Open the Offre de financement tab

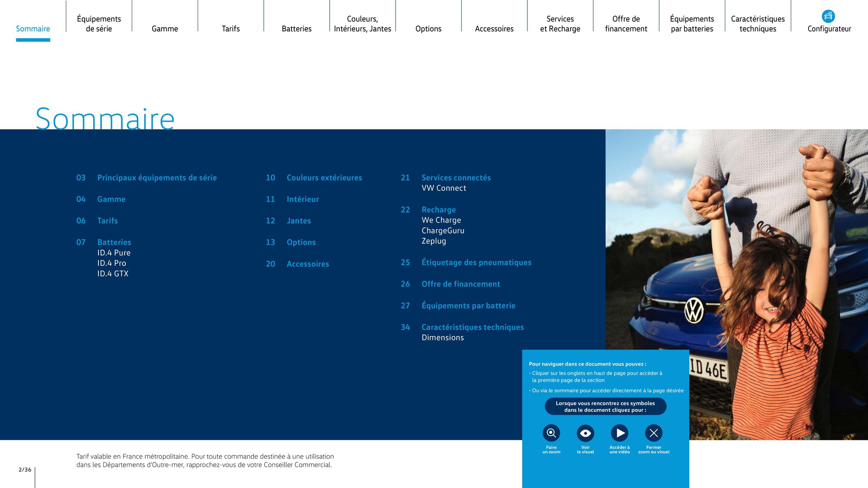(626, 24)
